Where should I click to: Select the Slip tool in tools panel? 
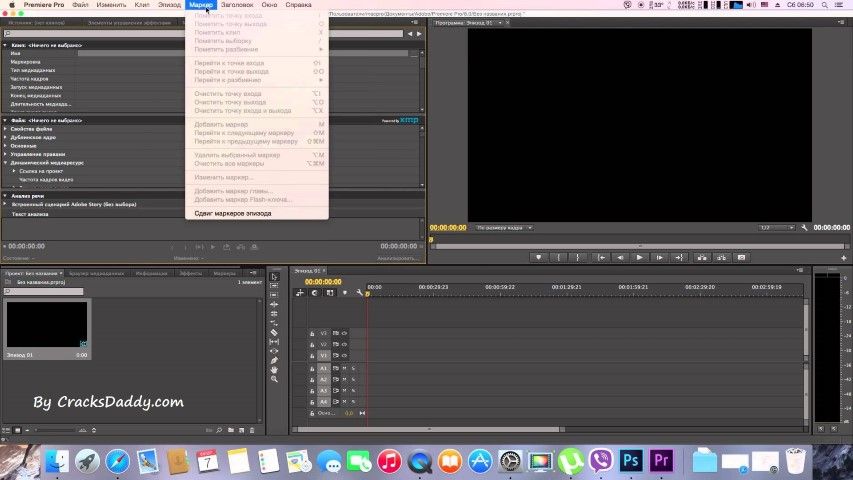[274, 342]
